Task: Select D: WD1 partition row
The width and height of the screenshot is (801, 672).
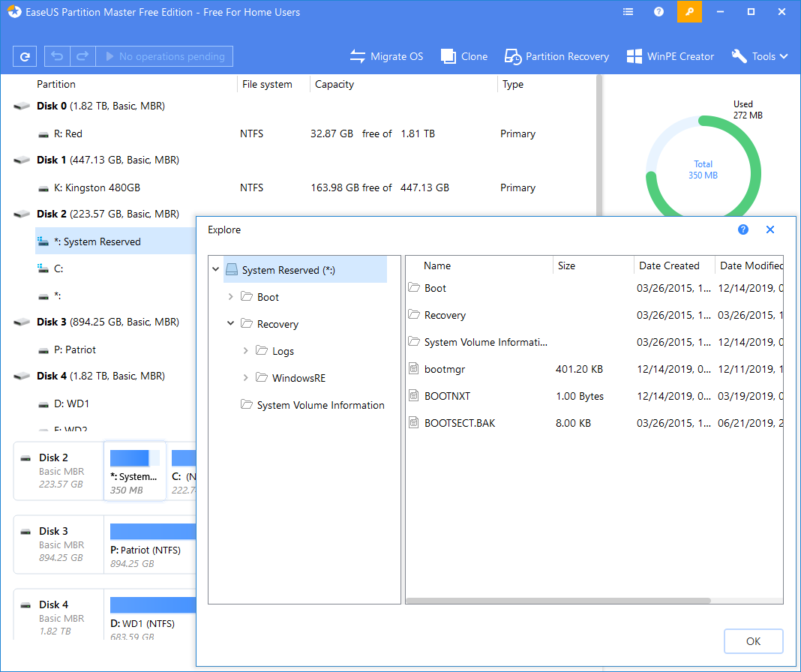Action: point(115,403)
